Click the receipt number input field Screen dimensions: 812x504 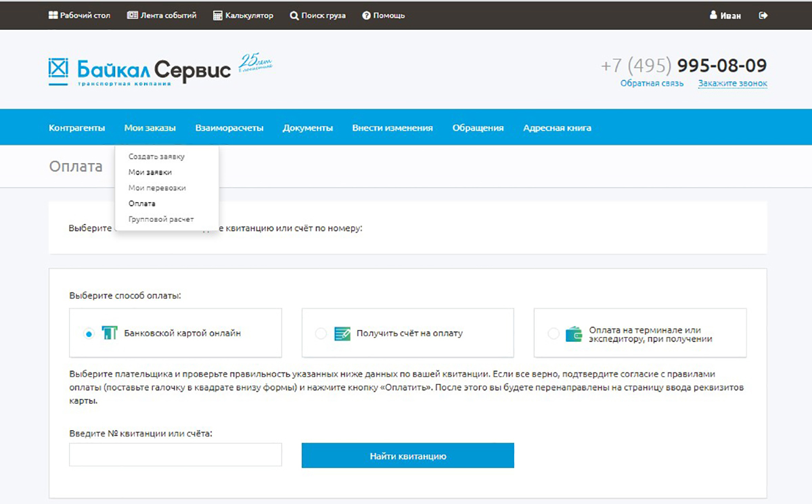coord(175,455)
